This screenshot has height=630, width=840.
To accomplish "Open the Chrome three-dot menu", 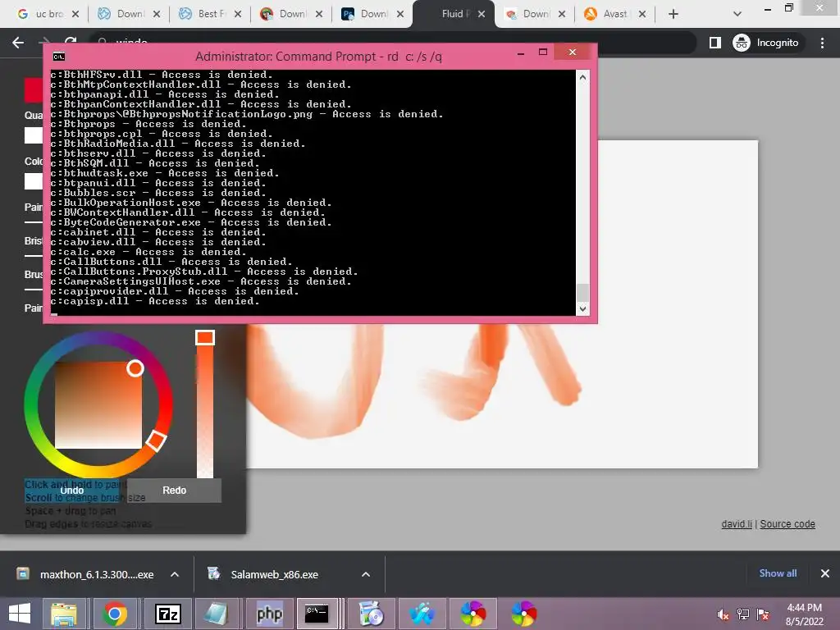I will (x=822, y=43).
